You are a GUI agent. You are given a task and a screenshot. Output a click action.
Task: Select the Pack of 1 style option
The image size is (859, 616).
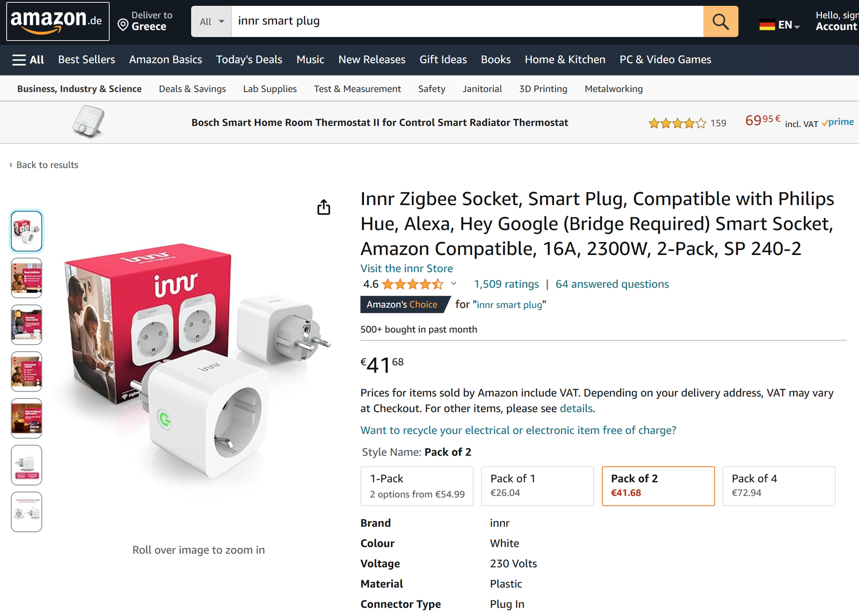pos(537,486)
